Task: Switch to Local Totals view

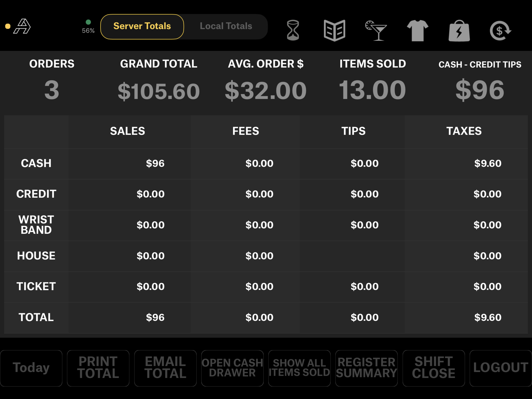Action: click(x=226, y=26)
